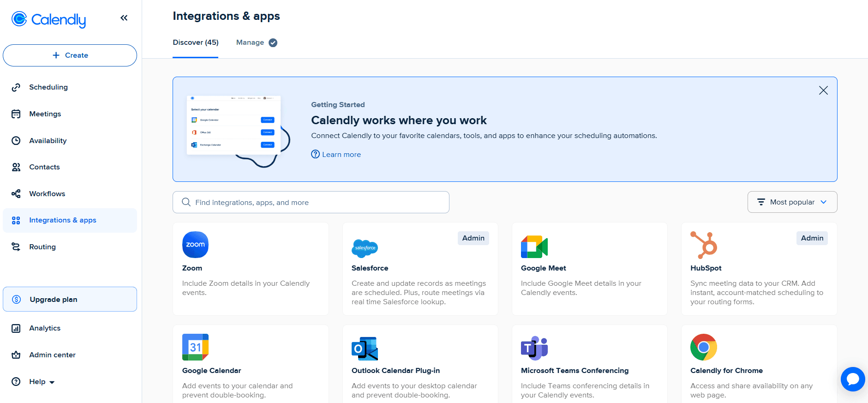Click the Google Meet card title
The height and width of the screenshot is (403, 868).
click(543, 268)
